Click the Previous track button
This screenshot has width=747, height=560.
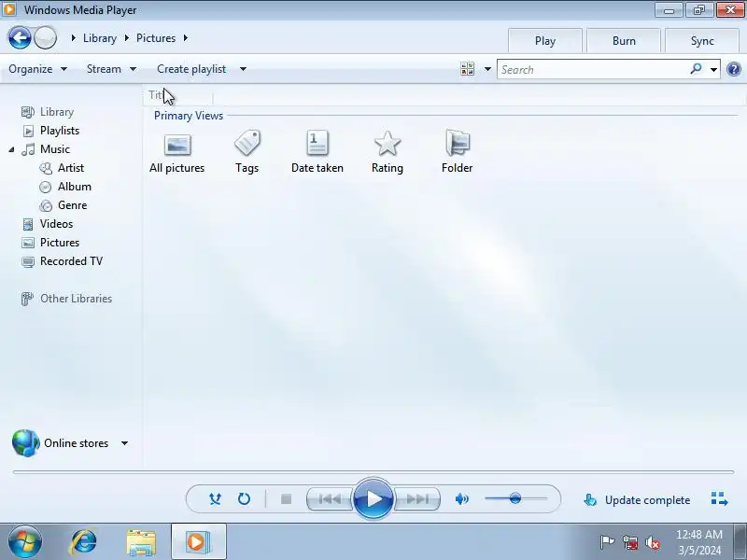[x=330, y=499]
